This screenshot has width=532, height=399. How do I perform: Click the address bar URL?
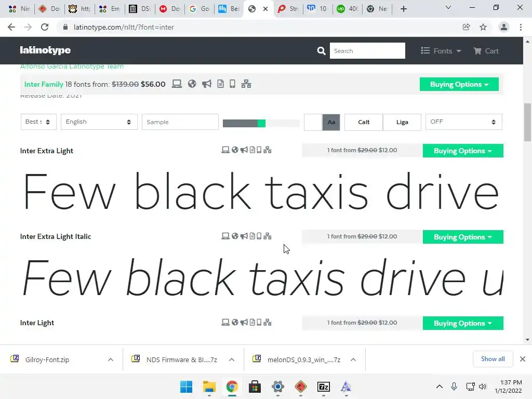tap(124, 27)
